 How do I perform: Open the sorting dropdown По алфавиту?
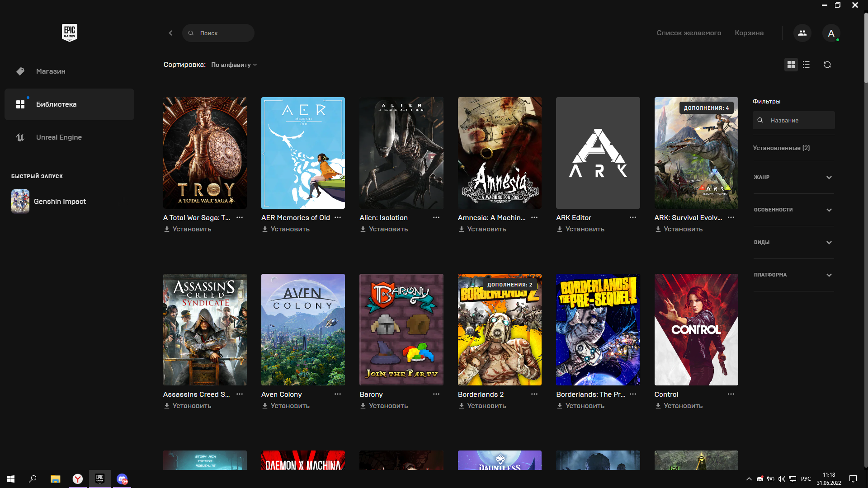(x=234, y=65)
